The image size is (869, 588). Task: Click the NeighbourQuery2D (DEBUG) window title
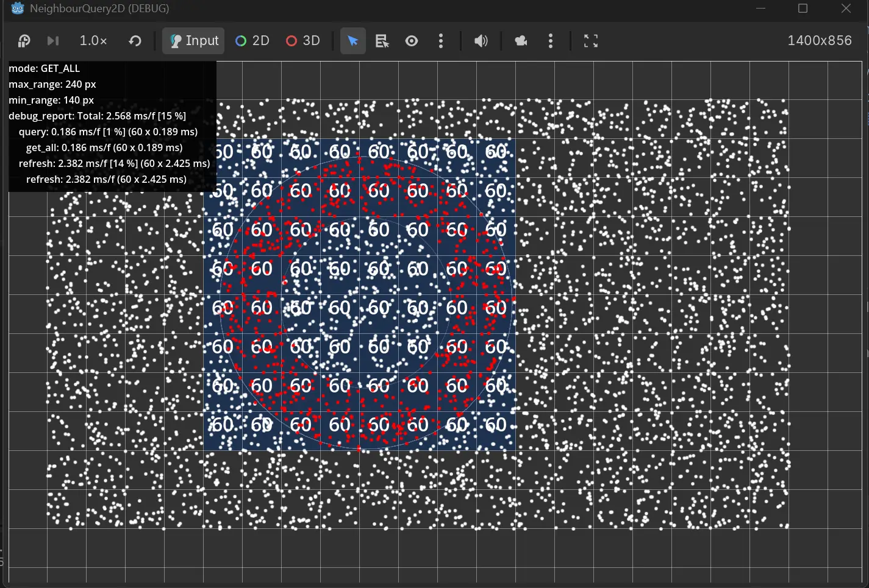(x=99, y=9)
